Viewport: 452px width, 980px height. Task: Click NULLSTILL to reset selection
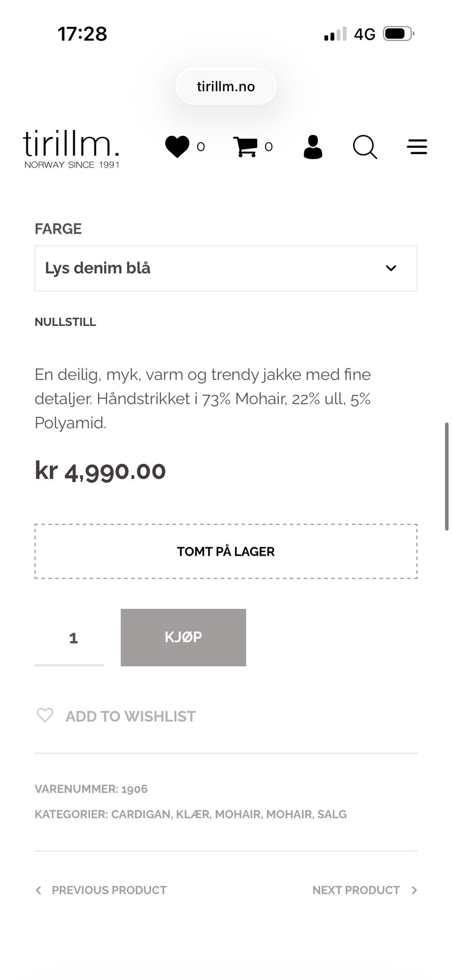click(65, 322)
